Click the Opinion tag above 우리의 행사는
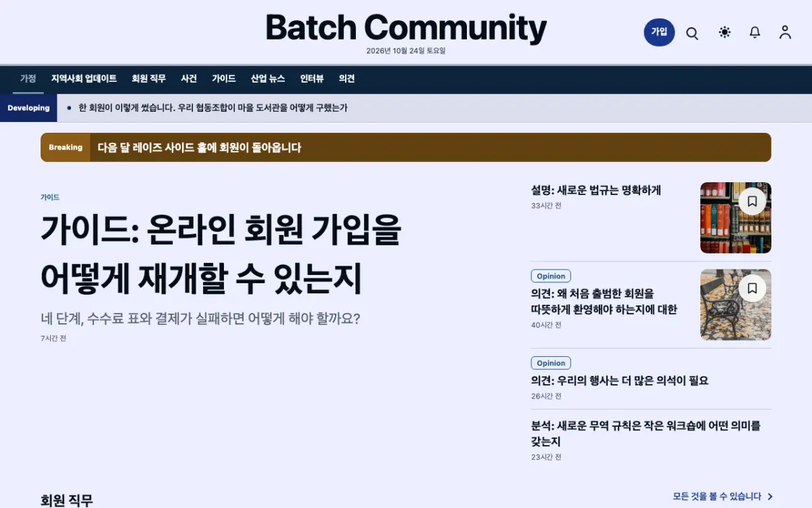812x508 pixels. tap(551, 363)
